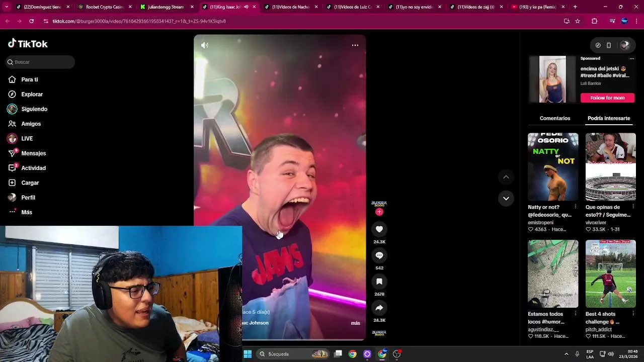Open the Chrome icon in taskbar
Viewport: 644px width, 362px height.
353,354
